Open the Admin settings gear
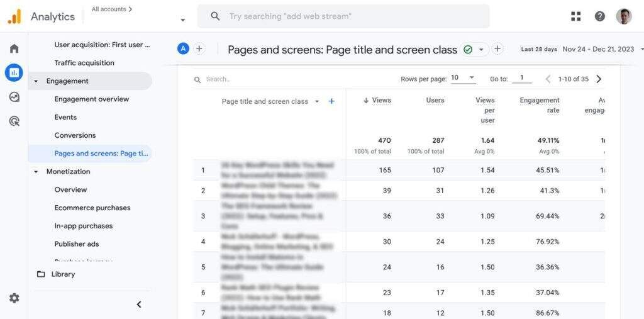 click(x=14, y=298)
